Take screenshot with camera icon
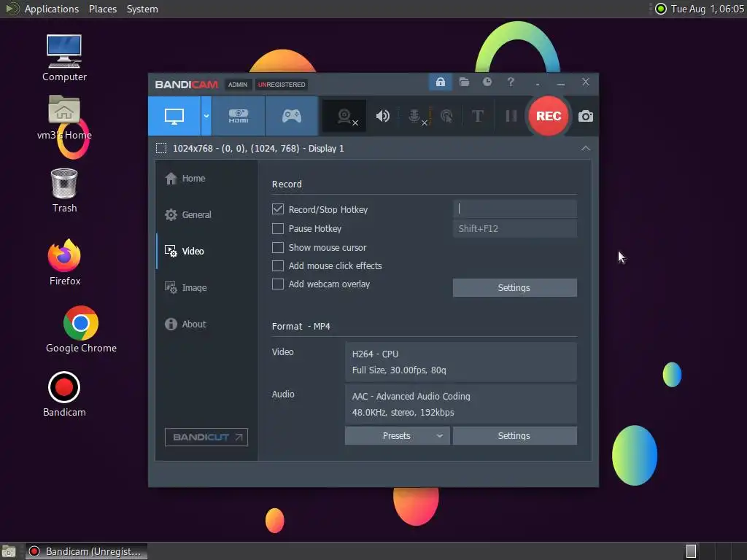Image resolution: width=747 pixels, height=560 pixels. pos(586,116)
